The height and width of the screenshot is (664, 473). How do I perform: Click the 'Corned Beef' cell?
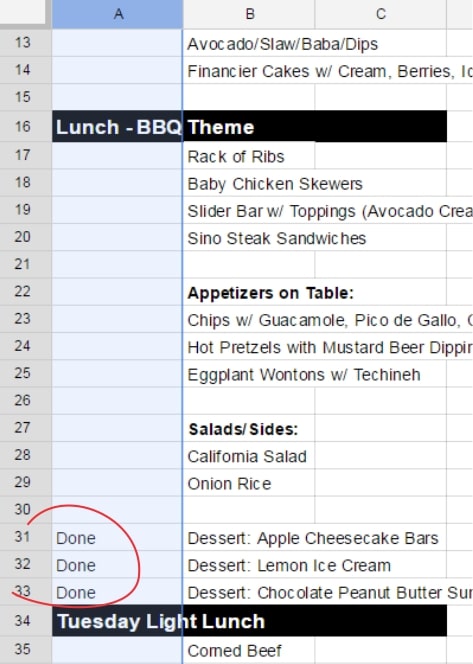coord(249,650)
